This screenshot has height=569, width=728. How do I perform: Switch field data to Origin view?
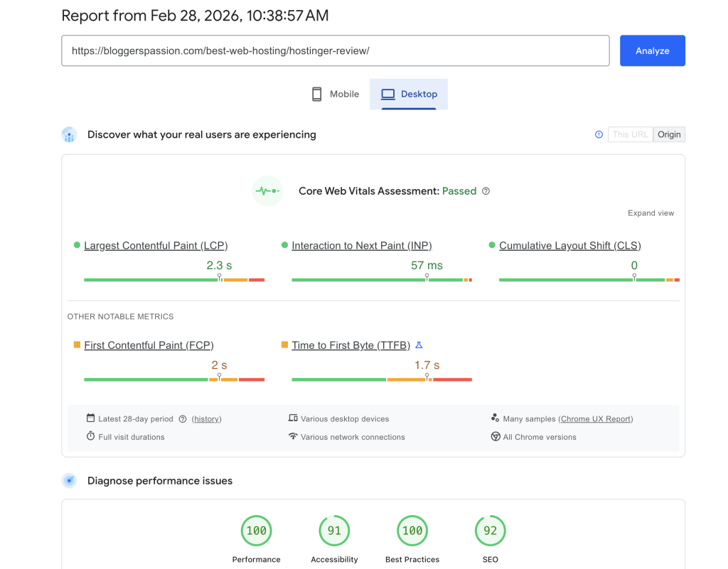668,134
